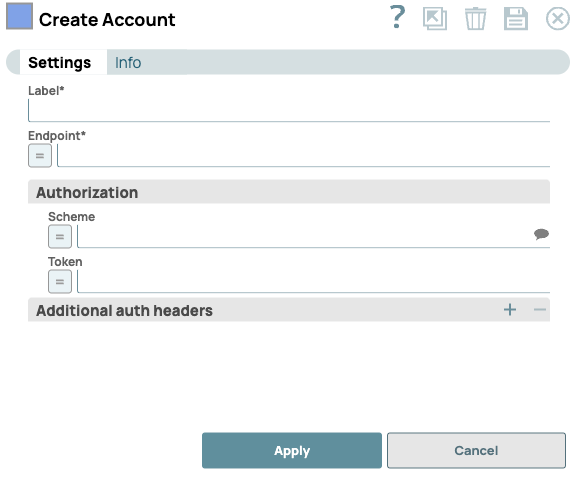Viewport: 572px width, 480px height.
Task: Click the export/pop-out account icon
Action: 435,19
